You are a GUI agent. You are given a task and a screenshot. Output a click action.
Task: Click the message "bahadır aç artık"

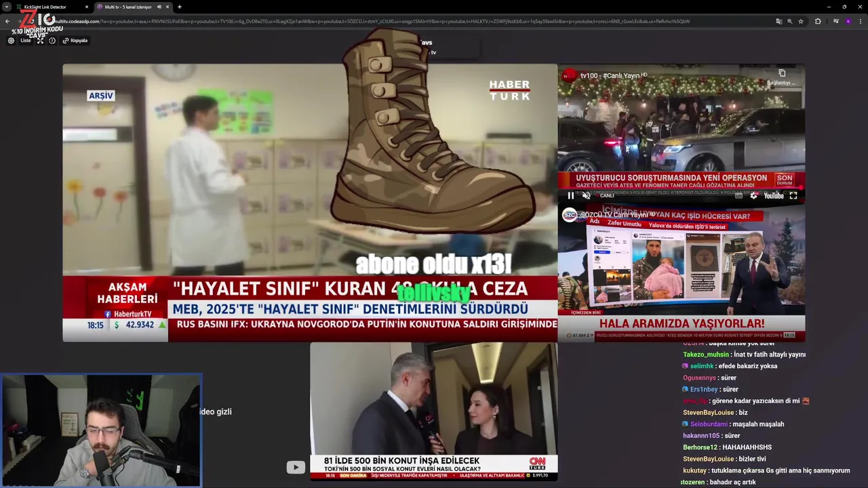click(734, 482)
